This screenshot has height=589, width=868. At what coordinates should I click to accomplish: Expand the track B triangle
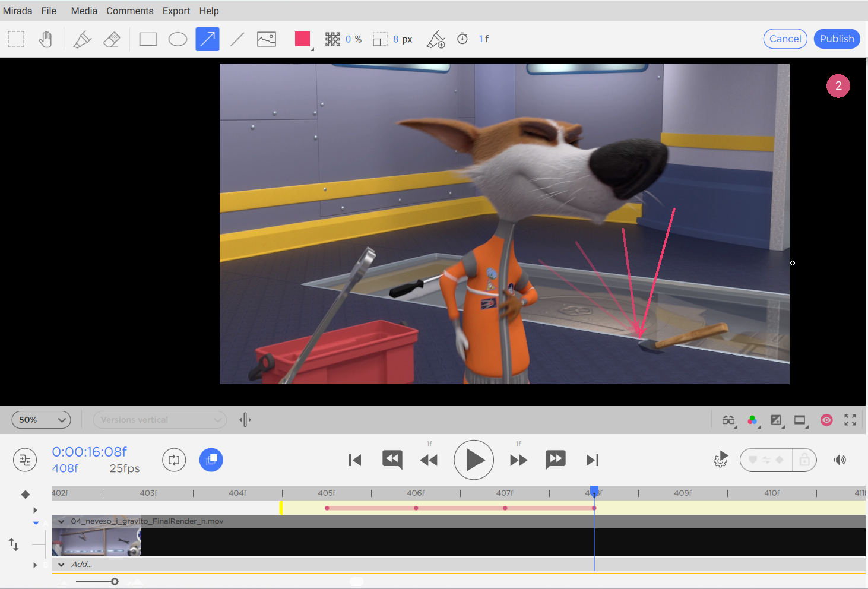[35, 565]
